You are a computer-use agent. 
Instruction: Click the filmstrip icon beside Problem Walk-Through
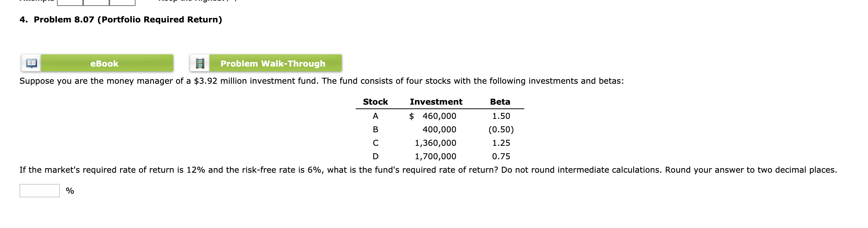(200, 63)
